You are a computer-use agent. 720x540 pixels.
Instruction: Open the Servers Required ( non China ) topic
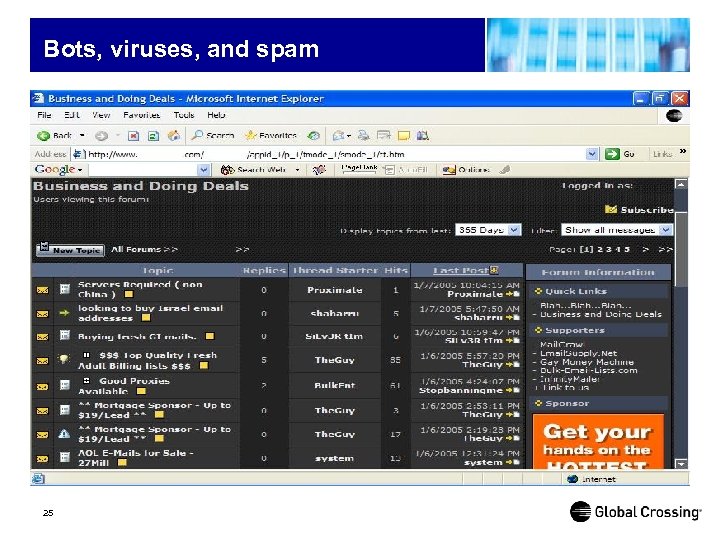click(140, 289)
